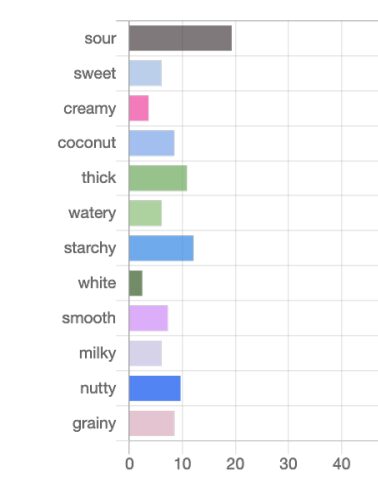
Task: Click the pink creamy bar
Action: (139, 108)
